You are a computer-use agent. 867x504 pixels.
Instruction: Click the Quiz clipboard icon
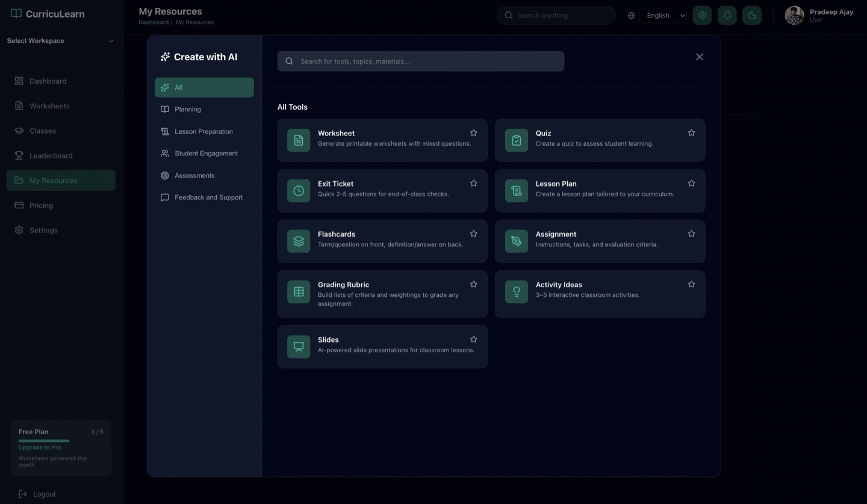click(x=517, y=140)
